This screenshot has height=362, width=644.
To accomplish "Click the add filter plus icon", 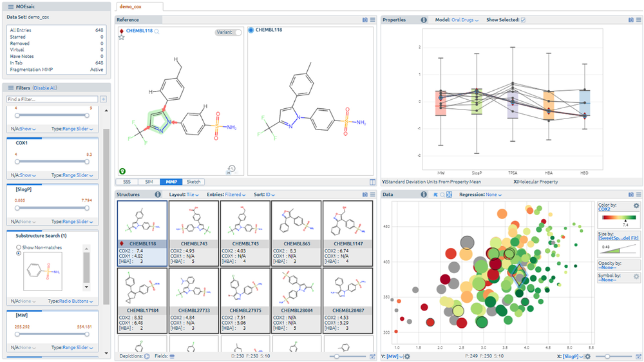I will point(104,99).
